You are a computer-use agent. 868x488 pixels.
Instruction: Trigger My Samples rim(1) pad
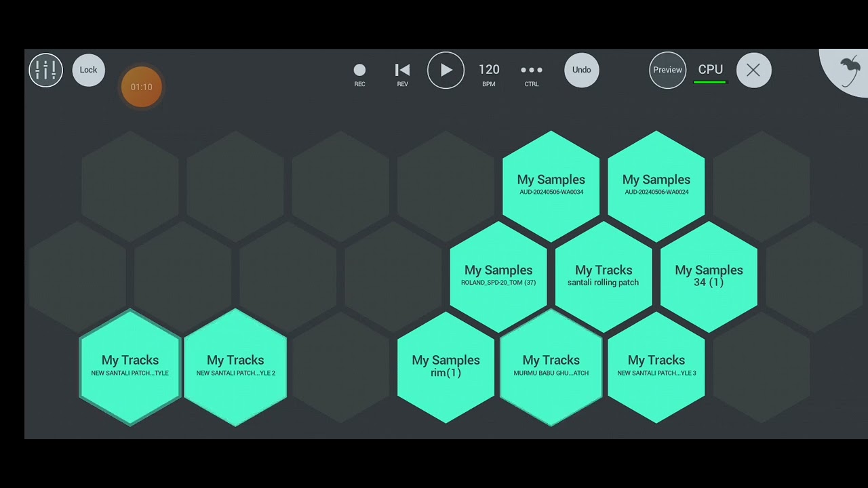pyautogui.click(x=446, y=367)
